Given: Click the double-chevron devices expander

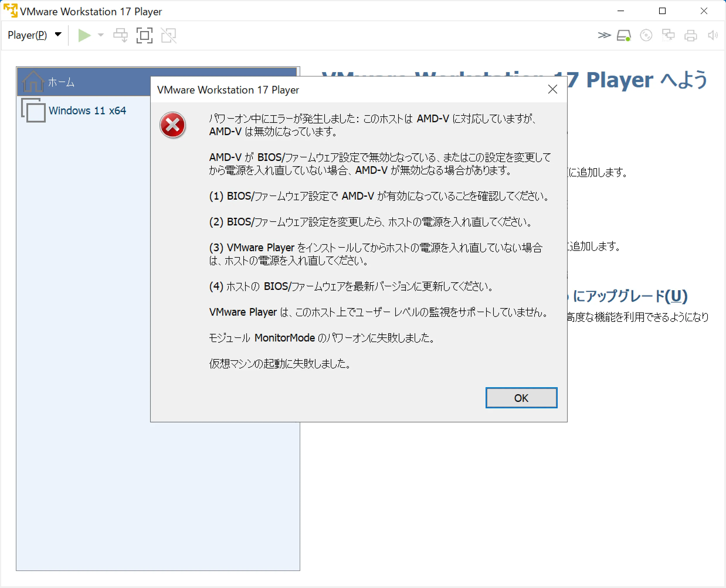Looking at the screenshot, I should 604,35.
